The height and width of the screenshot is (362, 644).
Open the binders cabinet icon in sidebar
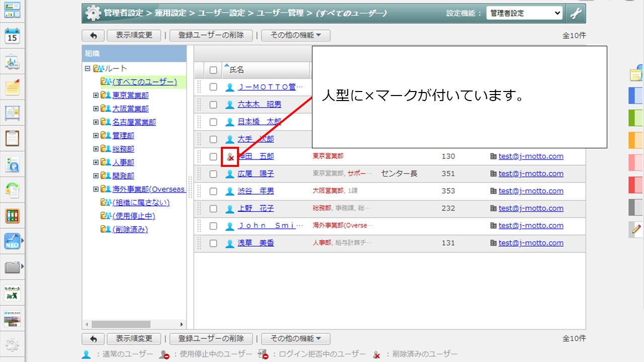pyautogui.click(x=12, y=215)
